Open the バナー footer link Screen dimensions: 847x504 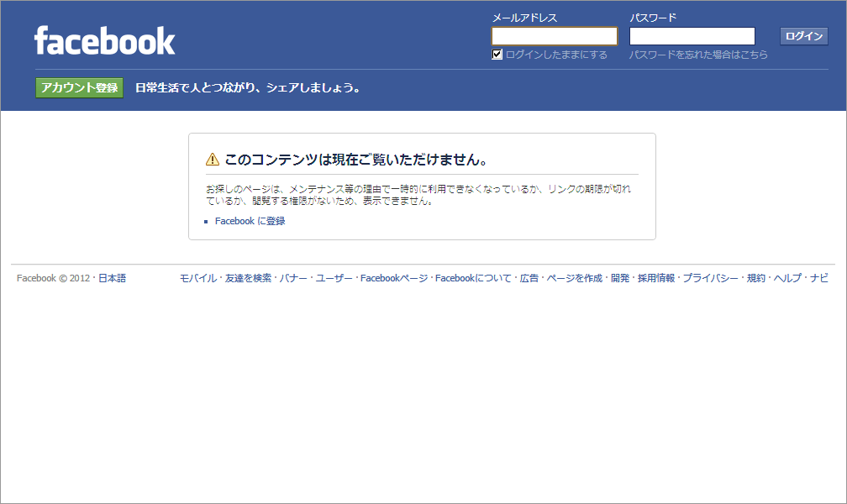point(293,278)
